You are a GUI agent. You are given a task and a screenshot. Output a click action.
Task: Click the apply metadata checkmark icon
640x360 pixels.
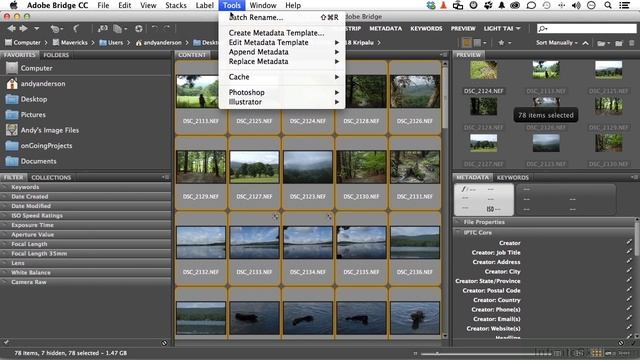pos(633,343)
